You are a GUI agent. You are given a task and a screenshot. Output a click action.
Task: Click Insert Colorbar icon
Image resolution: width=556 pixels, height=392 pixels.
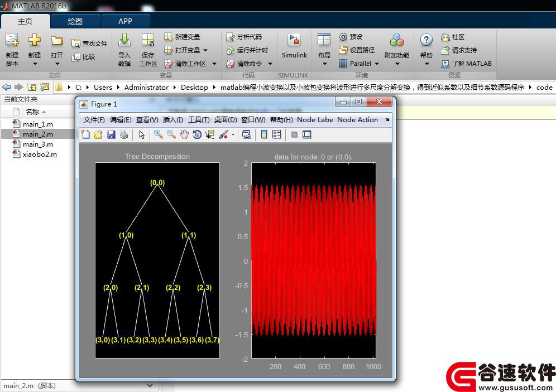[x=264, y=134]
